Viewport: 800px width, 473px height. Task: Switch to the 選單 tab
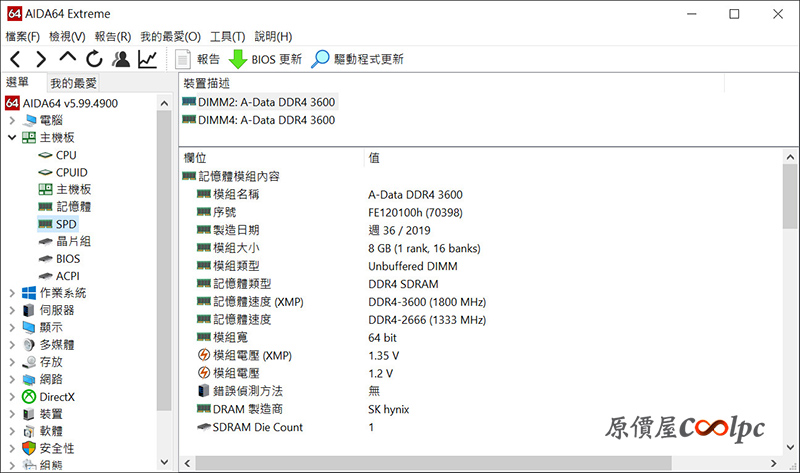coord(18,82)
